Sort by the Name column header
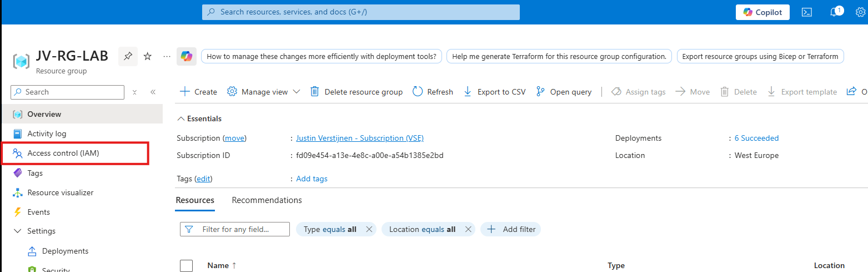Viewport: 868px width, 272px height. click(x=222, y=265)
